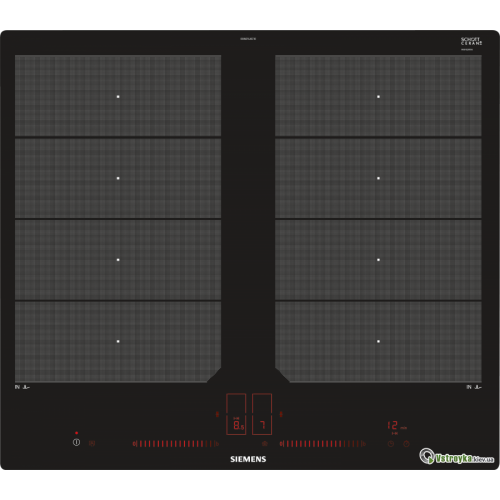Viewport: 500px width, 500px height.
Task: Toggle the flex zone symbol left of the displays
Action: pyautogui.click(x=217, y=414)
